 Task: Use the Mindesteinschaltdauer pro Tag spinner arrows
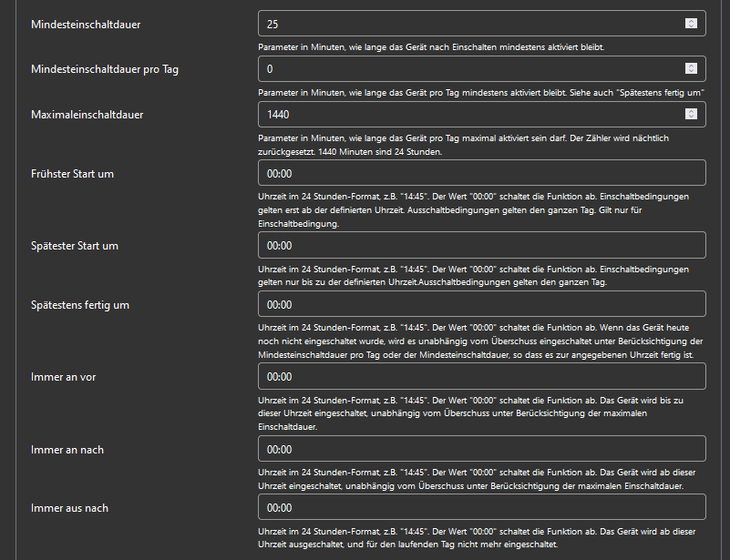click(x=691, y=68)
